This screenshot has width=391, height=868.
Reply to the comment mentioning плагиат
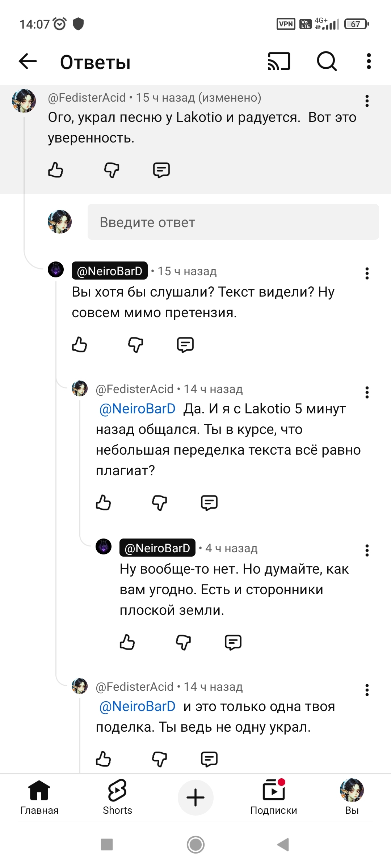point(209,502)
